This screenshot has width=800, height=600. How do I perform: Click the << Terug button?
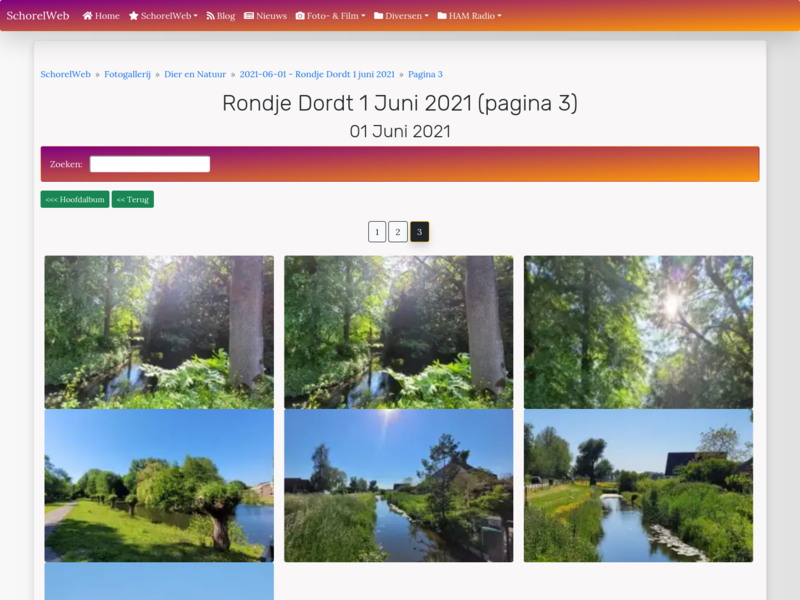[x=133, y=199]
